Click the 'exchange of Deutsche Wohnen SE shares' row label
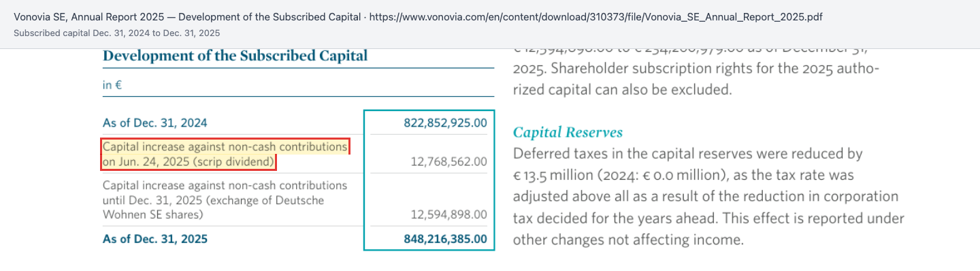980x271 pixels. pyautogui.click(x=225, y=200)
